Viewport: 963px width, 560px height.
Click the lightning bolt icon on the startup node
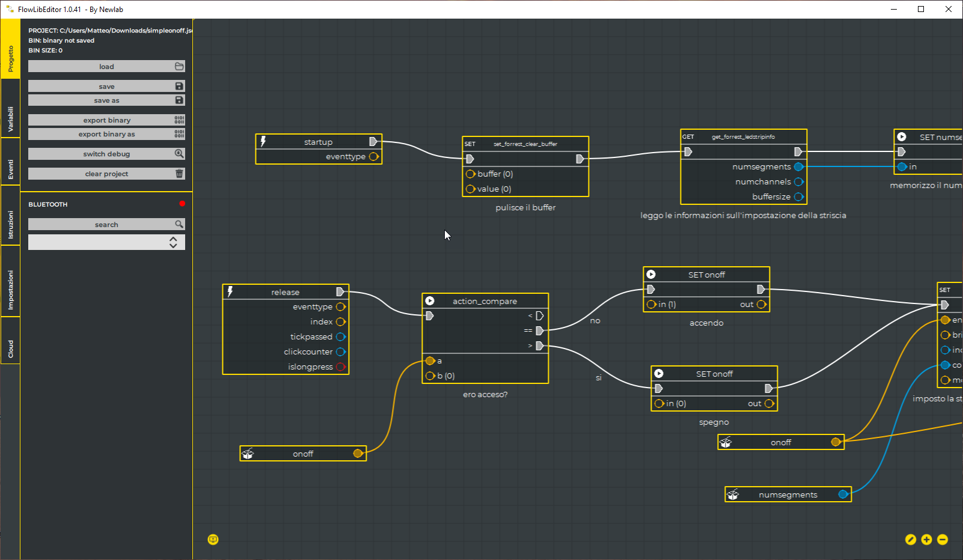click(263, 141)
